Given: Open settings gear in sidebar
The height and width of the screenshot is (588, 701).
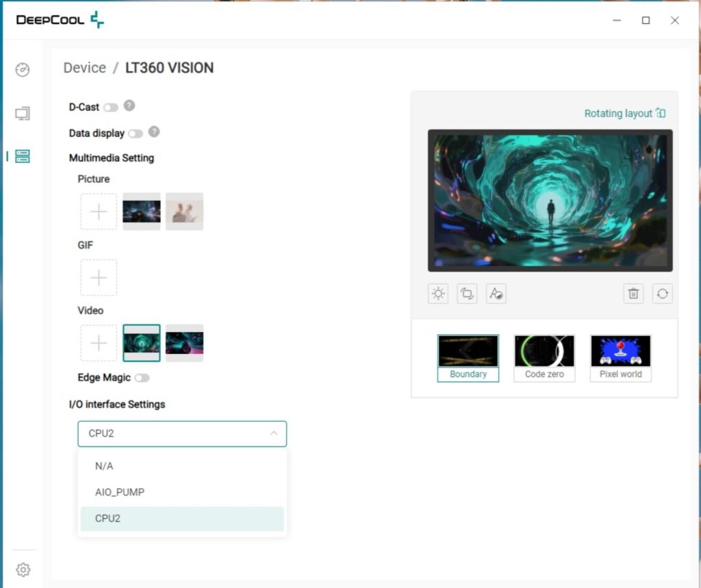Looking at the screenshot, I should [23, 570].
